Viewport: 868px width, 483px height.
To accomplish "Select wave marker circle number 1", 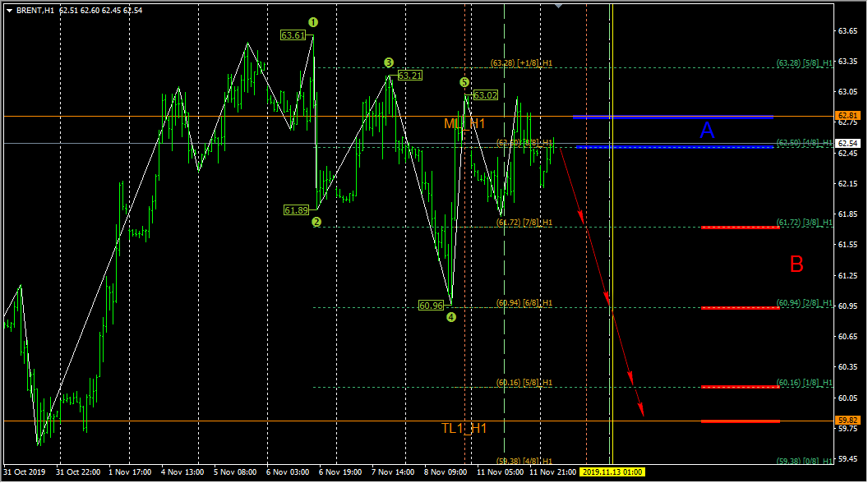I will coord(313,22).
